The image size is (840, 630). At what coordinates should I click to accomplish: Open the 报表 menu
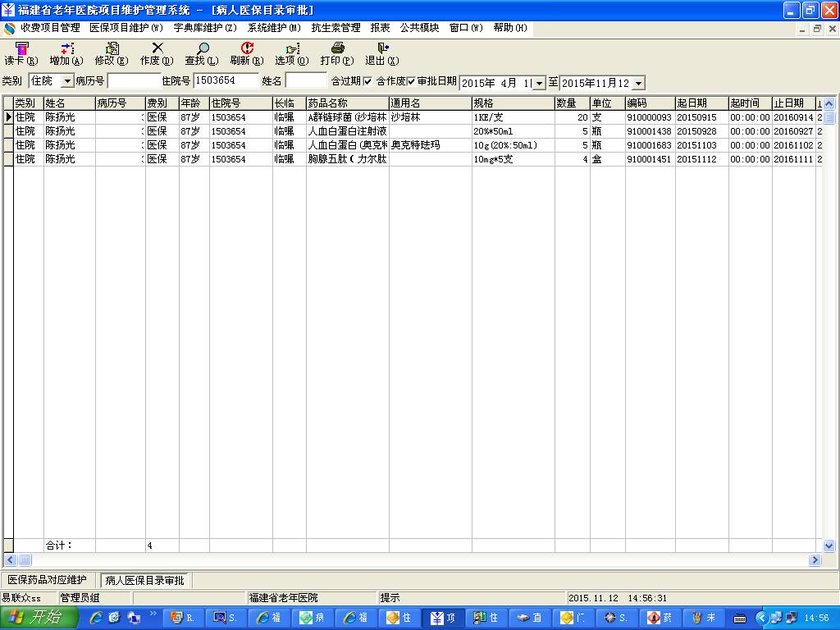[381, 28]
